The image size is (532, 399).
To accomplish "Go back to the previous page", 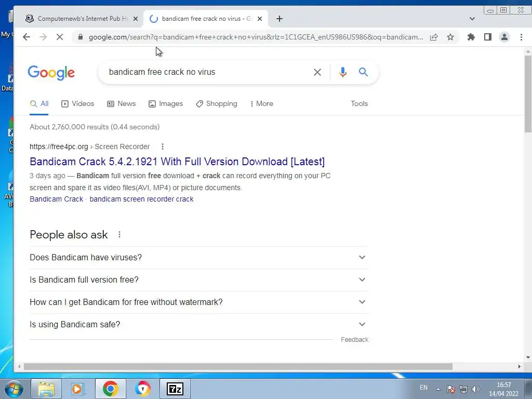I will click(26, 37).
